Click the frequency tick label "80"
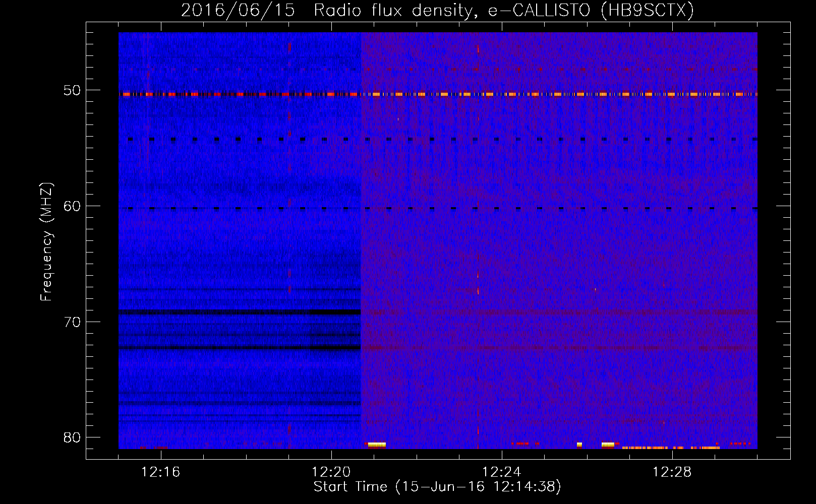The height and width of the screenshot is (504, 816). click(x=72, y=437)
